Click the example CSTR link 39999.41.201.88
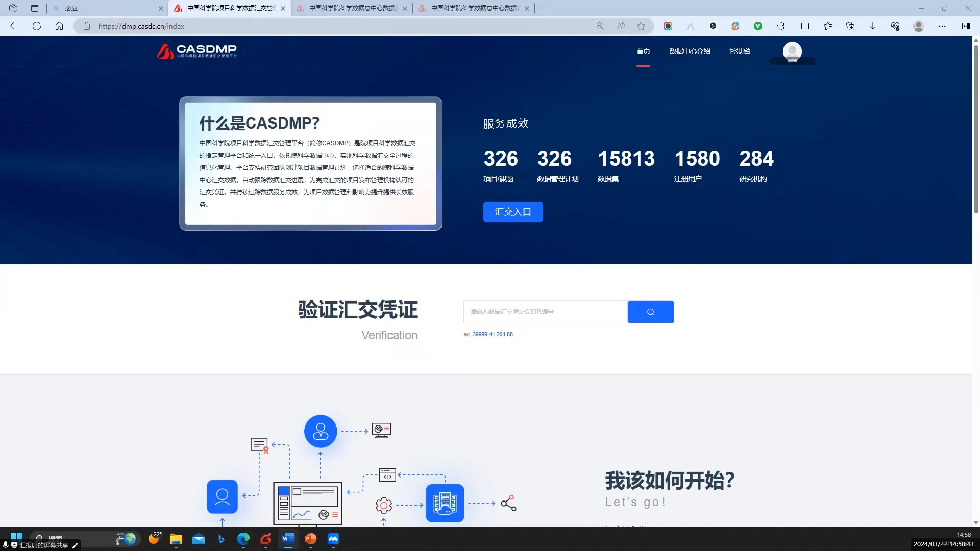Screen dimensions: 980x551 pyautogui.click(x=493, y=334)
